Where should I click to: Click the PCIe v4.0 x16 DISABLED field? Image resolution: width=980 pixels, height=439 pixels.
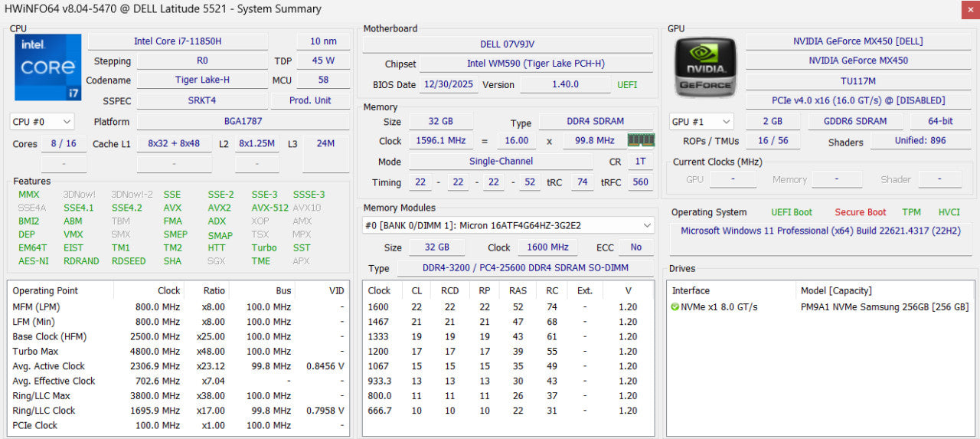pos(858,100)
